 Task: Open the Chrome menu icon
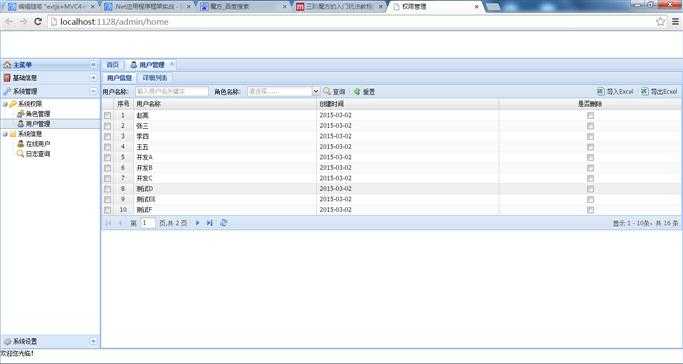click(675, 21)
